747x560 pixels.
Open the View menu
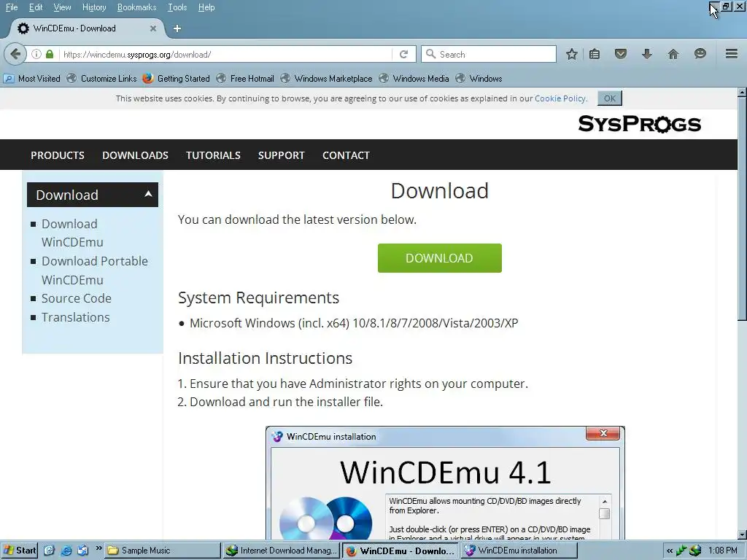point(62,7)
